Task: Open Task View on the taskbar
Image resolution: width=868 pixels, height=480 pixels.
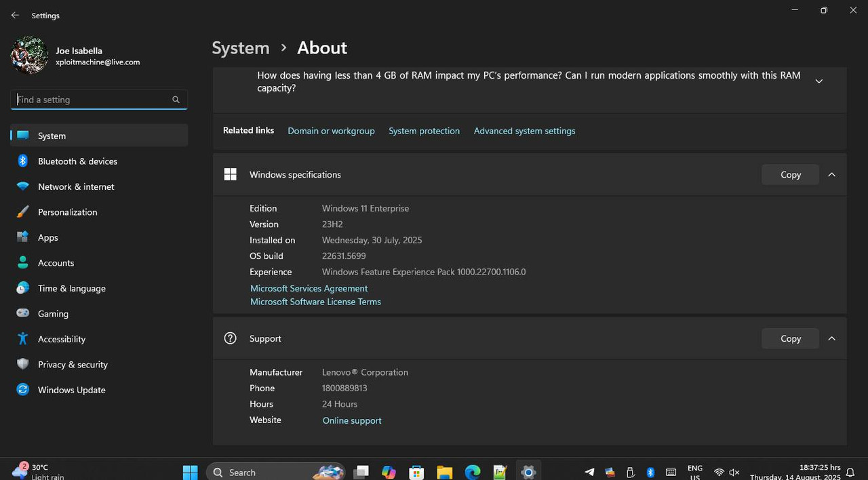Action: 361,472
